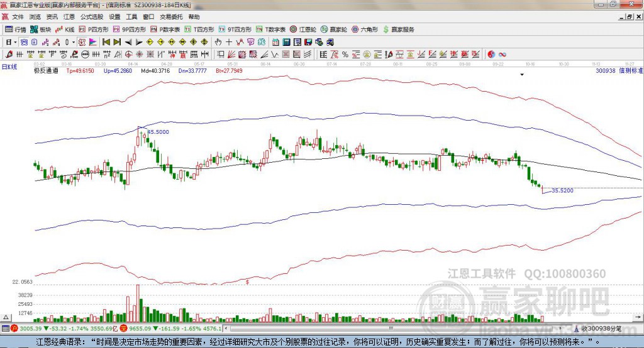644x348 pixels.
Task: Click the Bt=27.7949 indicator value
Action: (x=229, y=70)
